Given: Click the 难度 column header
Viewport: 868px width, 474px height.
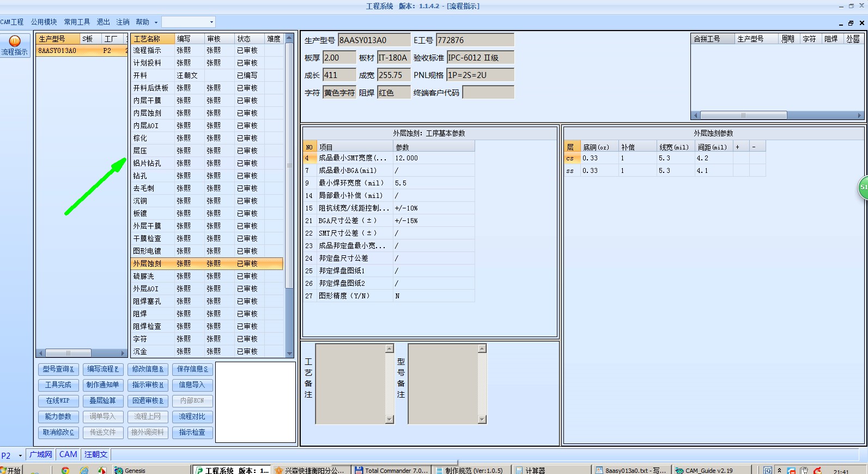Looking at the screenshot, I should tap(274, 39).
